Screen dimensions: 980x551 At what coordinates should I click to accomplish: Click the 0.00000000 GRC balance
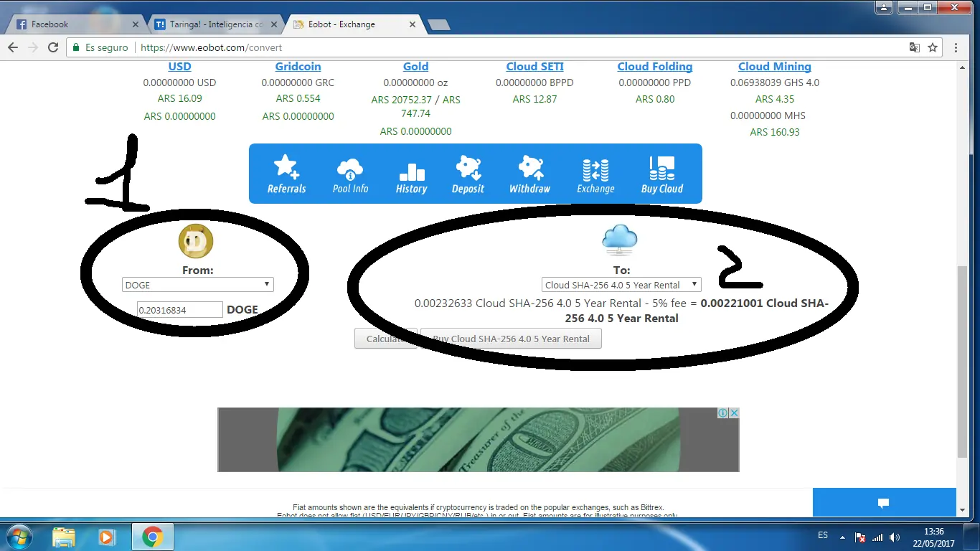tap(298, 83)
